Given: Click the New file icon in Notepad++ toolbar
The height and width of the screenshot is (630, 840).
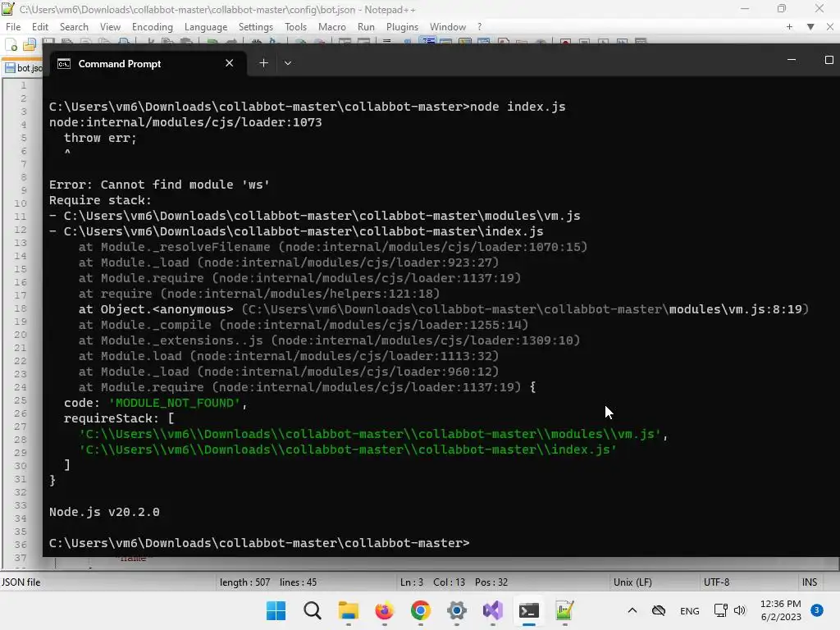Looking at the screenshot, I should [x=11, y=44].
